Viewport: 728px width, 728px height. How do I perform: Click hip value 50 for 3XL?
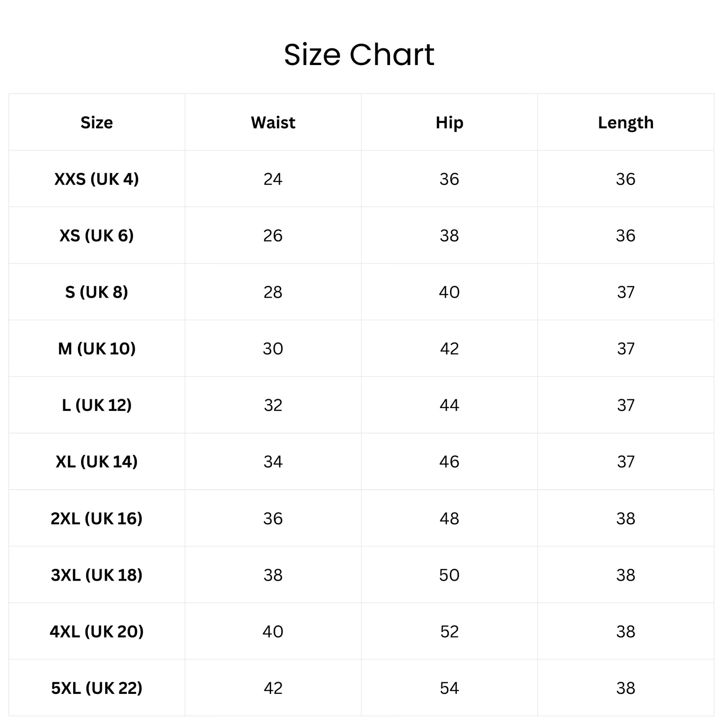point(450,575)
